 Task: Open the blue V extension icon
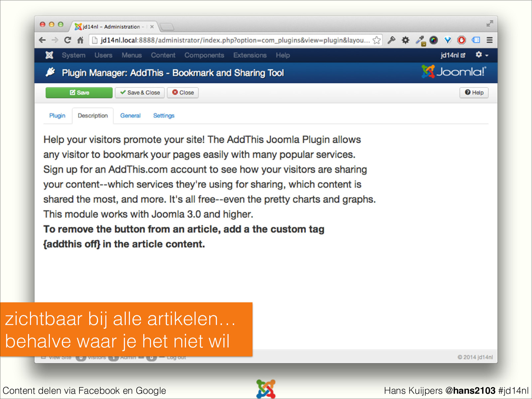448,40
